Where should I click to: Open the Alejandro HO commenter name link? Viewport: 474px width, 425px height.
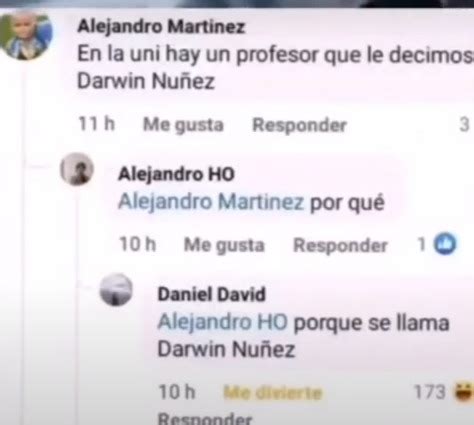point(176,174)
